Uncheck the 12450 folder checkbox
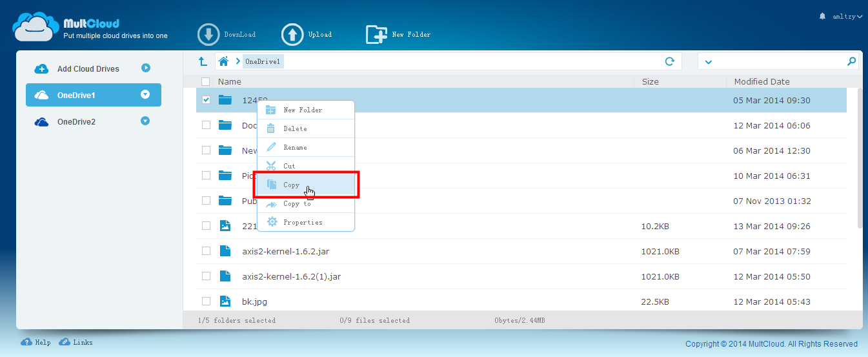This screenshot has height=357, width=868. [x=206, y=100]
